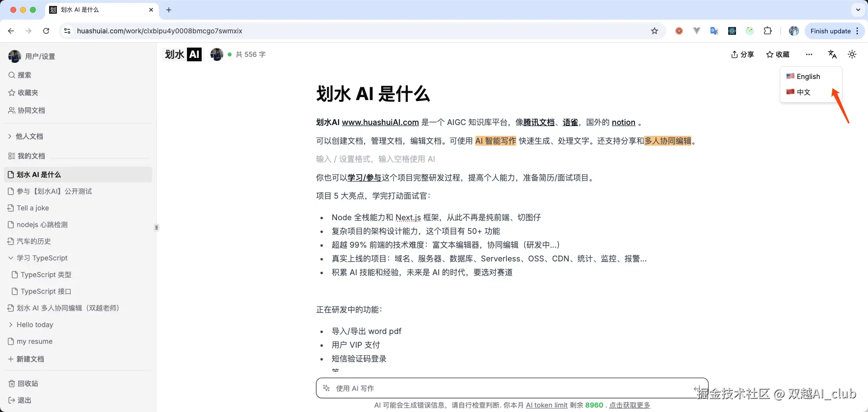Click the highlighted AI 智能写作 text
This screenshot has height=412, width=868.
[x=496, y=141]
